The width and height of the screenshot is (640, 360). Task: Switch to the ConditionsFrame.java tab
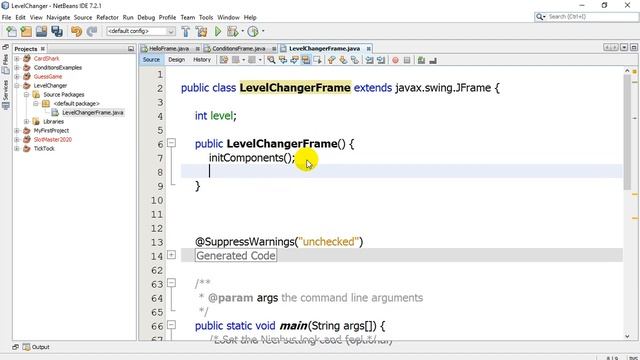coord(238,49)
